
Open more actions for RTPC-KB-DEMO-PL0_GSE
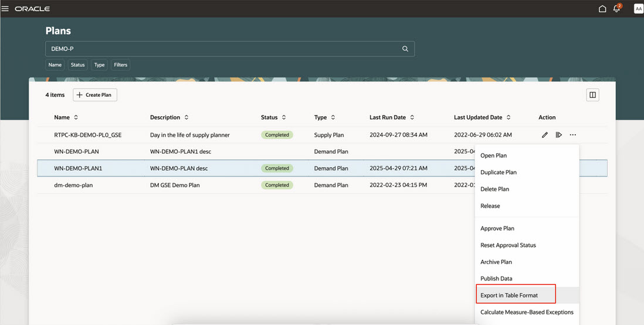tap(573, 135)
